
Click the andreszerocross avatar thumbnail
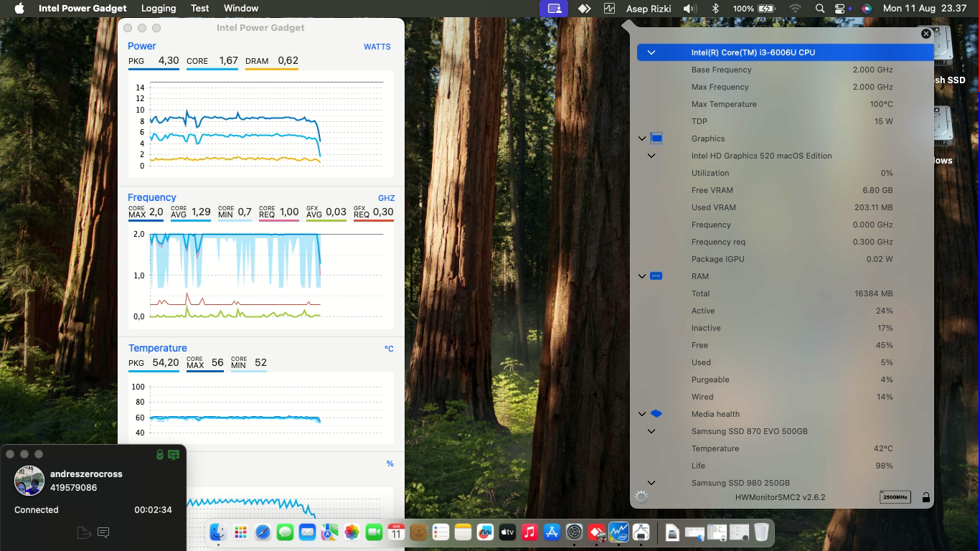click(x=29, y=480)
